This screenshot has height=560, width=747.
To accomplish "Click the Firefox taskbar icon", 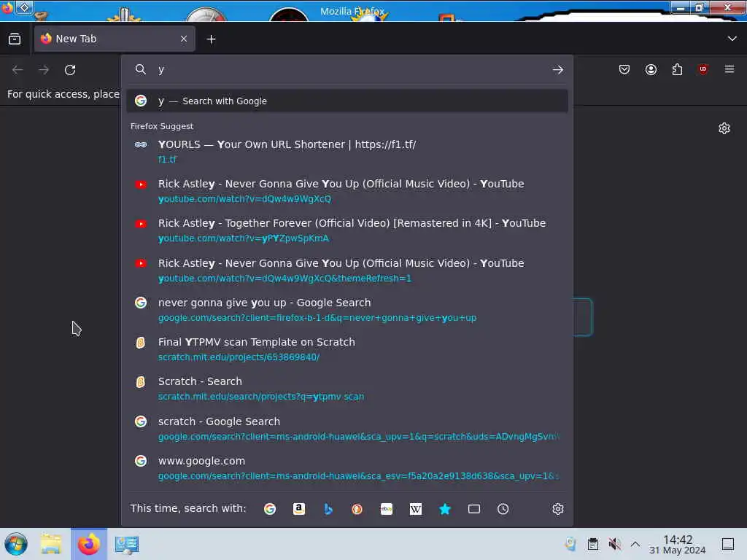I will (x=89, y=544).
